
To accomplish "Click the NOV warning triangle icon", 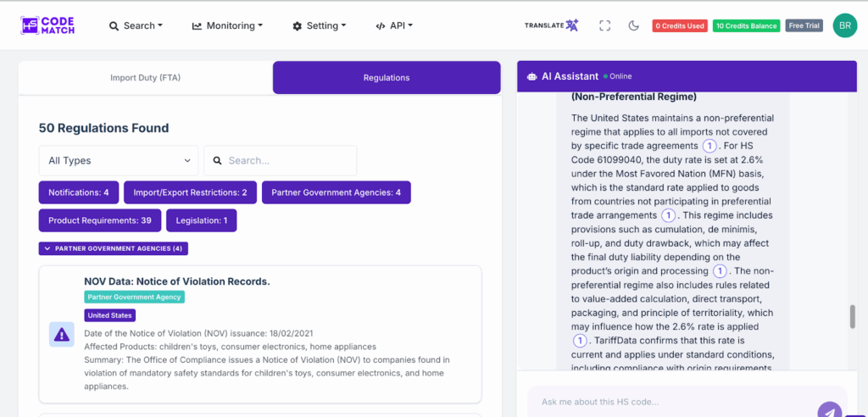I will (x=61, y=335).
